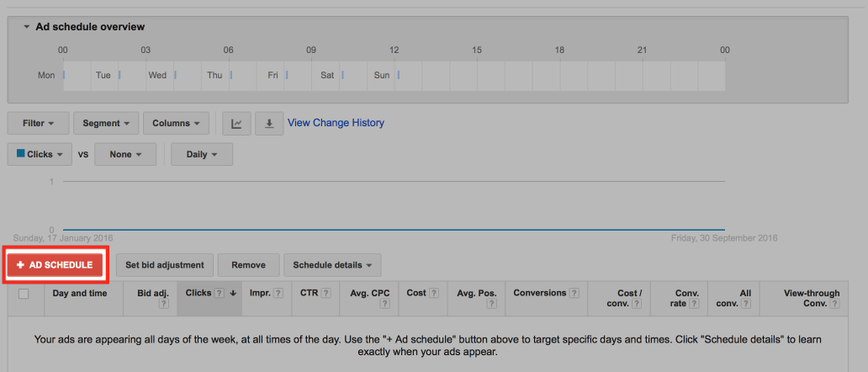Click the line chart toggle icon
Image resolution: width=868 pixels, height=372 pixels.
236,124
